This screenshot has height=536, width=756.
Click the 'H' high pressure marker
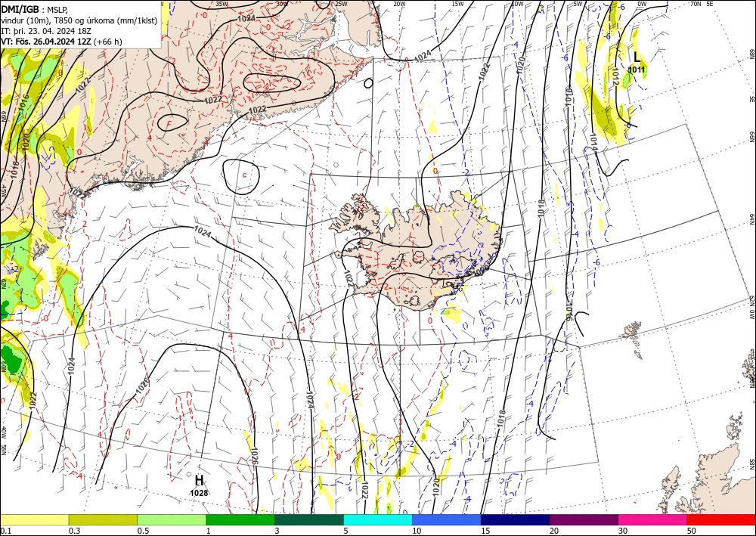(199, 481)
